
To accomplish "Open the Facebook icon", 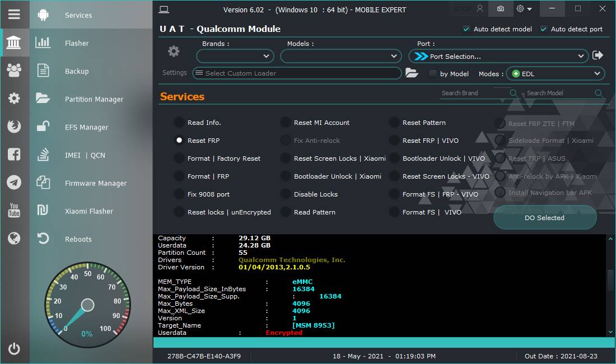I will (14, 155).
